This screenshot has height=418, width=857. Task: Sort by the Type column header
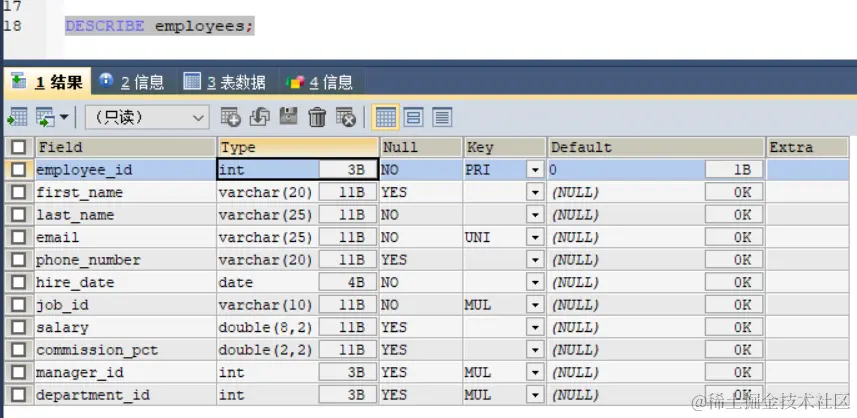pyautogui.click(x=298, y=147)
